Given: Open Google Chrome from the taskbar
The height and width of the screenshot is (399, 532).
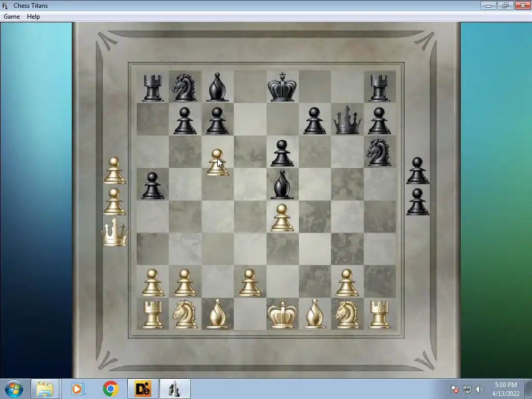Looking at the screenshot, I should coord(110,389).
